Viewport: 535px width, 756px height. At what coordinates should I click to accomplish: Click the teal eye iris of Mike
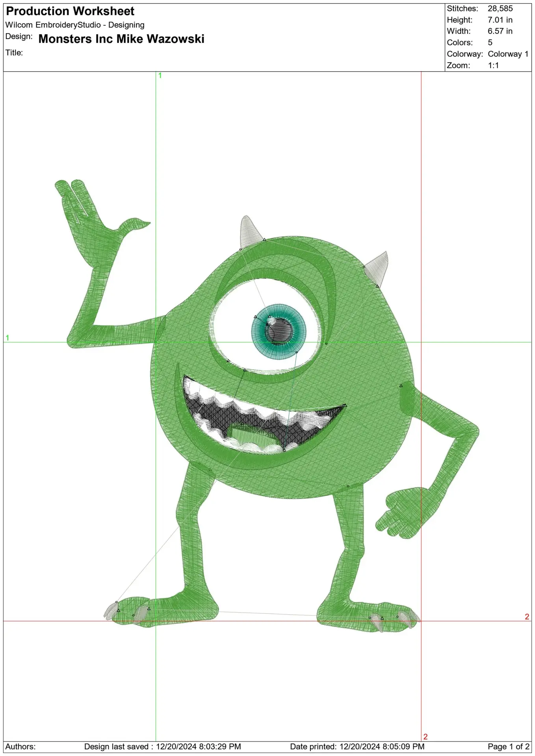[279, 332]
